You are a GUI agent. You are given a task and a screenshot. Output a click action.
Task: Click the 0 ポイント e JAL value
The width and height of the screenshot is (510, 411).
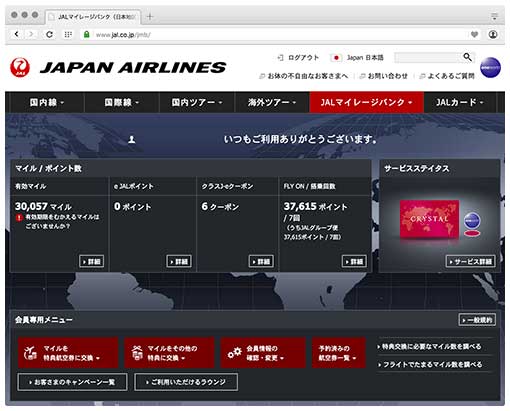[x=133, y=207]
